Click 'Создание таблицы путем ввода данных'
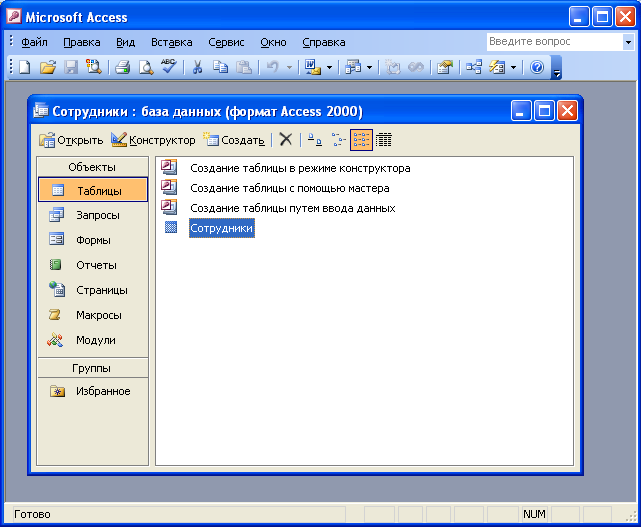 [293, 208]
